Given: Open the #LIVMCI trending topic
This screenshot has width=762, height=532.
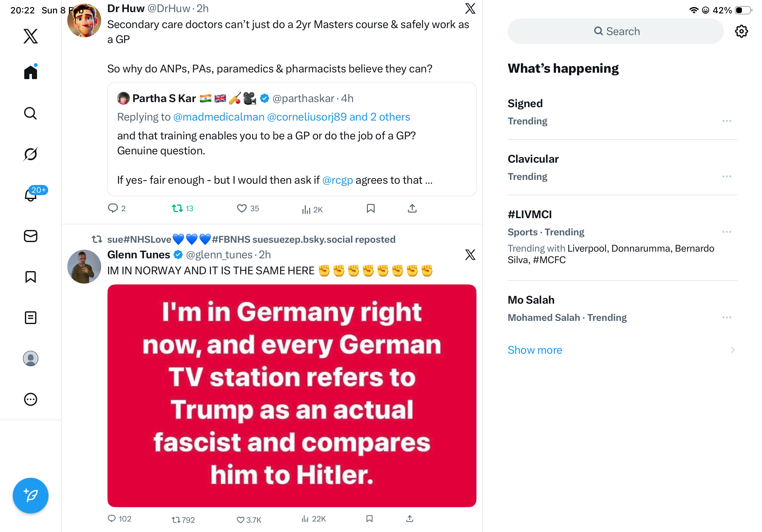Looking at the screenshot, I should tap(530, 215).
